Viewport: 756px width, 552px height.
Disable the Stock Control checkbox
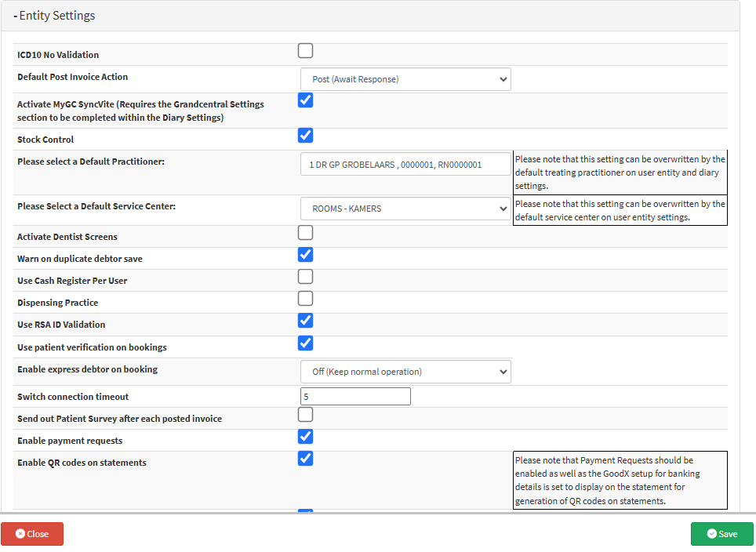click(306, 136)
